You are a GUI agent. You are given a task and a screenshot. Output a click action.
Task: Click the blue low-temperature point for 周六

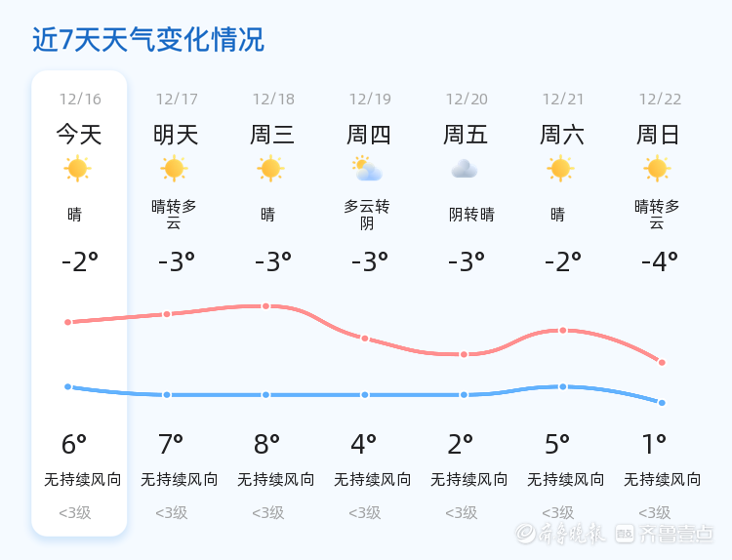(x=563, y=387)
